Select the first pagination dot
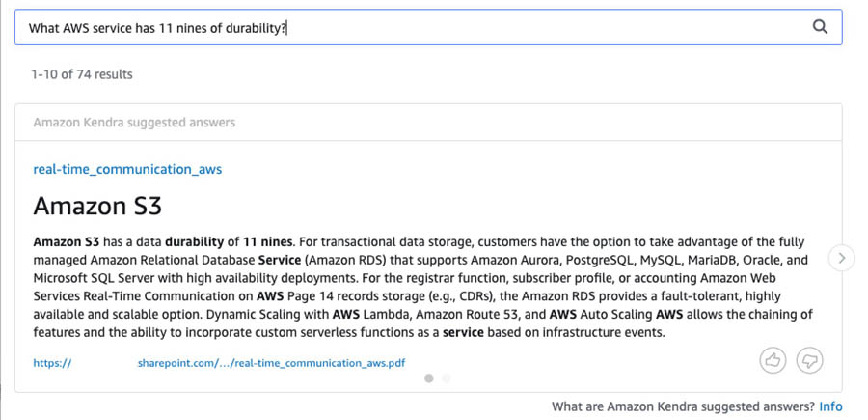The image size is (868, 420). tap(428, 378)
